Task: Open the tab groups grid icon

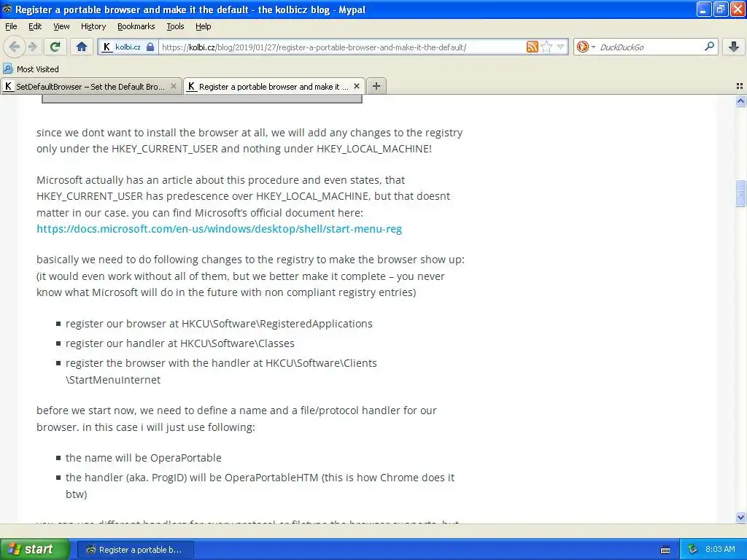Action: click(740, 86)
